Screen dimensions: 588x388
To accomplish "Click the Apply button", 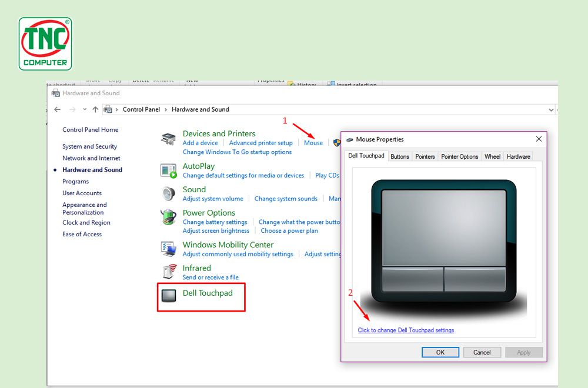I will (523, 352).
